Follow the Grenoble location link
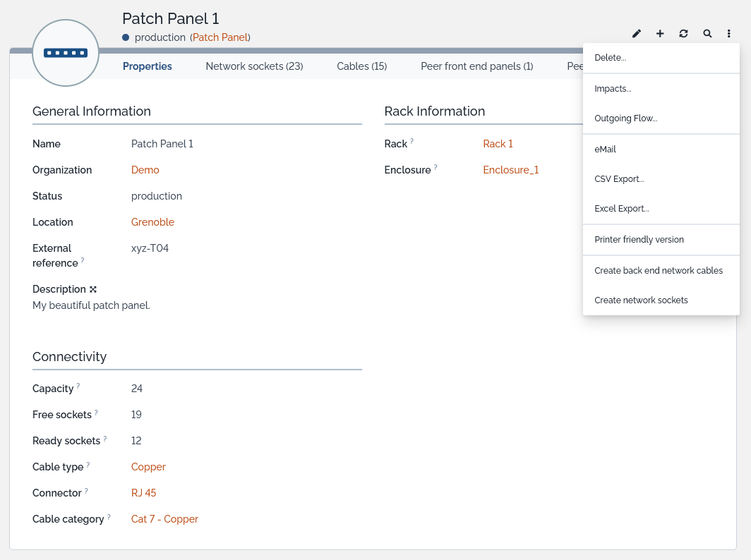This screenshot has height=560, width=751. (152, 222)
